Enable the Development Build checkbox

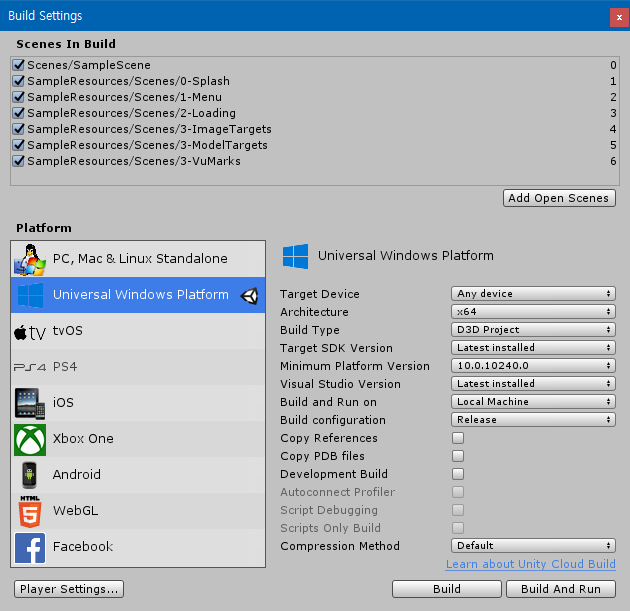pyautogui.click(x=458, y=474)
